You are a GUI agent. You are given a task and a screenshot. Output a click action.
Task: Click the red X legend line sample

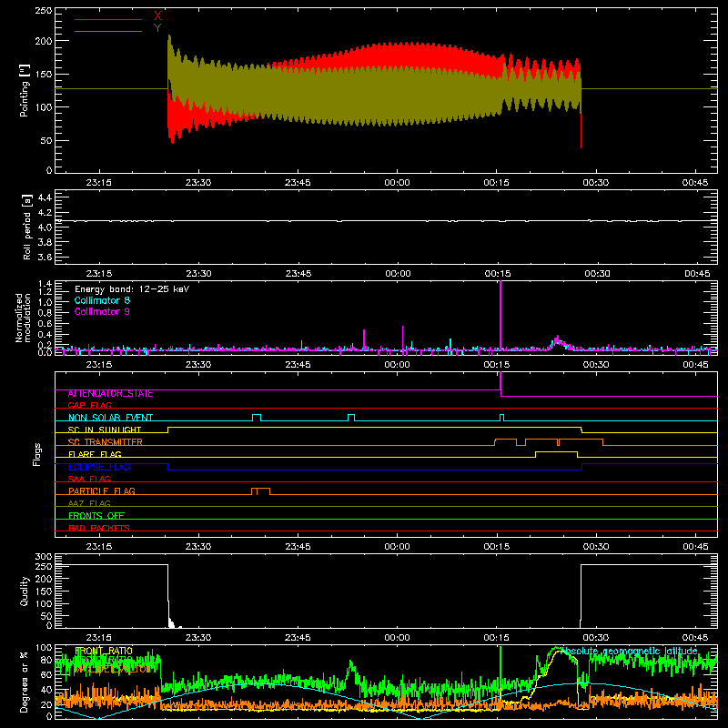(x=108, y=19)
